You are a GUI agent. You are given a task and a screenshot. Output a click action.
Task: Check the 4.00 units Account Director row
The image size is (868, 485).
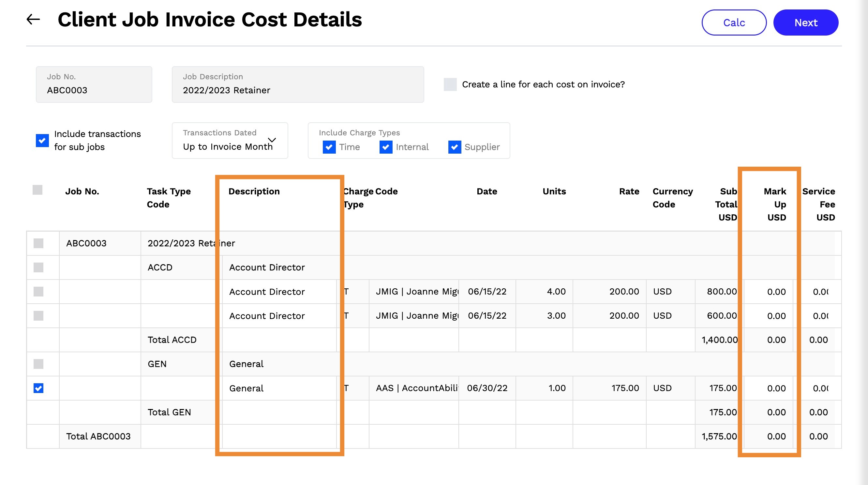(x=38, y=292)
